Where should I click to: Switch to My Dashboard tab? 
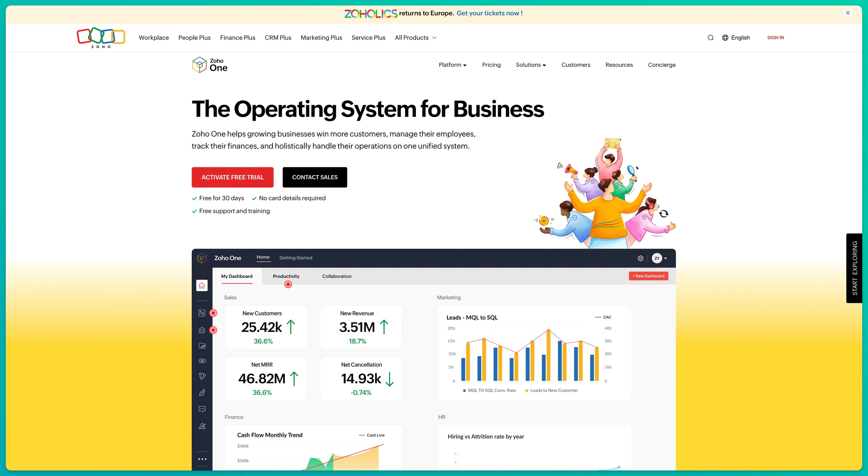pos(237,276)
